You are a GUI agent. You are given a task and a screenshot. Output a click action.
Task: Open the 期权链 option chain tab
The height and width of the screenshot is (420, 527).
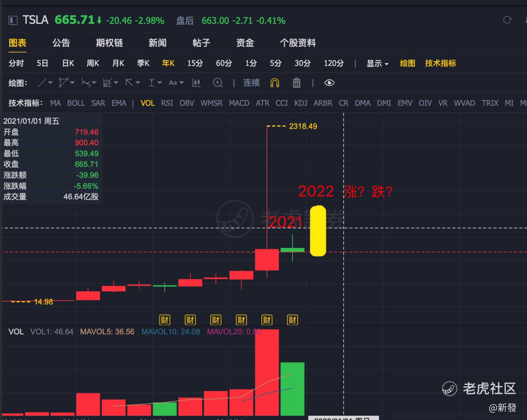coord(109,43)
